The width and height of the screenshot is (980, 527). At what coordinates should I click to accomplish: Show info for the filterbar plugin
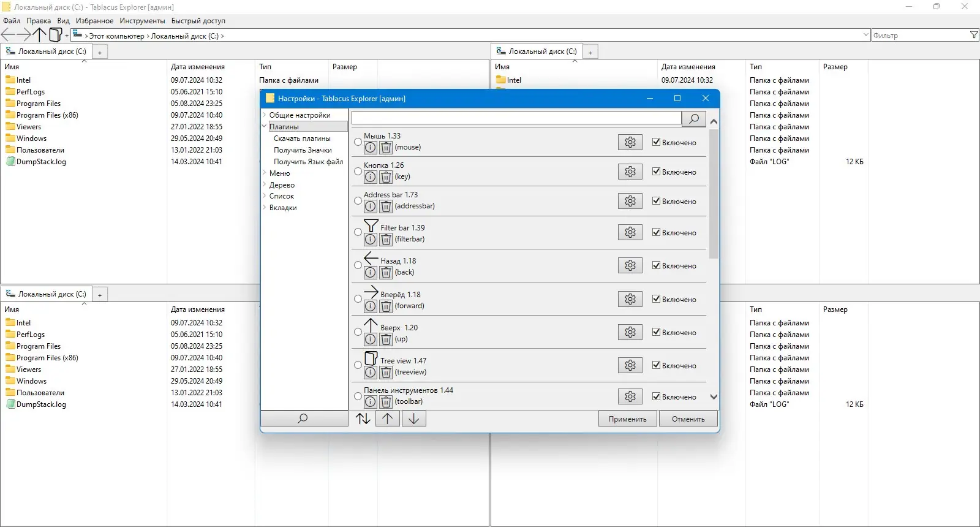coord(371,240)
